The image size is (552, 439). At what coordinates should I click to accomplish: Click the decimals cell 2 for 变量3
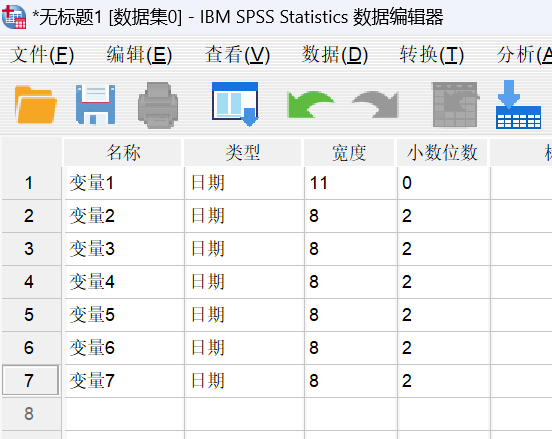point(444,249)
